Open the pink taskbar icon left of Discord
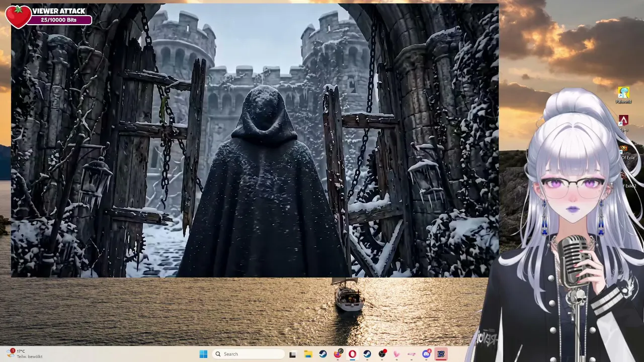 412,354
